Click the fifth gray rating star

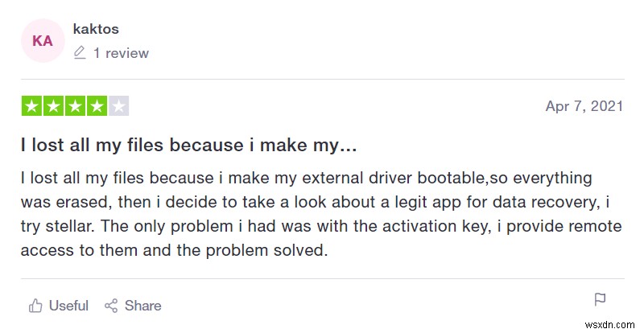pos(118,106)
